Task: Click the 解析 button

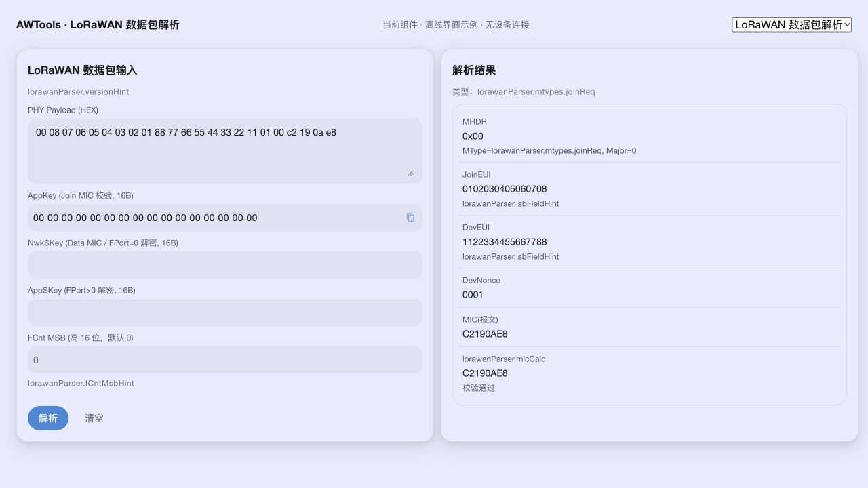Action: [48, 418]
